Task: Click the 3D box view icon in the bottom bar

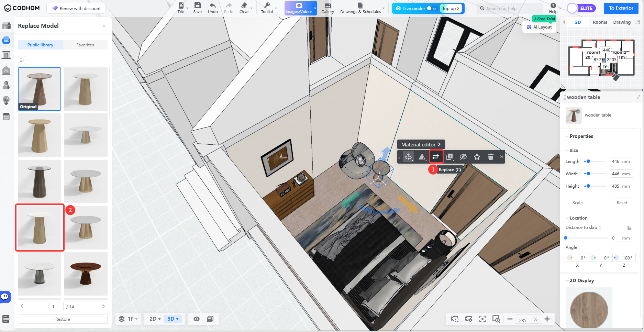Action: point(210,319)
